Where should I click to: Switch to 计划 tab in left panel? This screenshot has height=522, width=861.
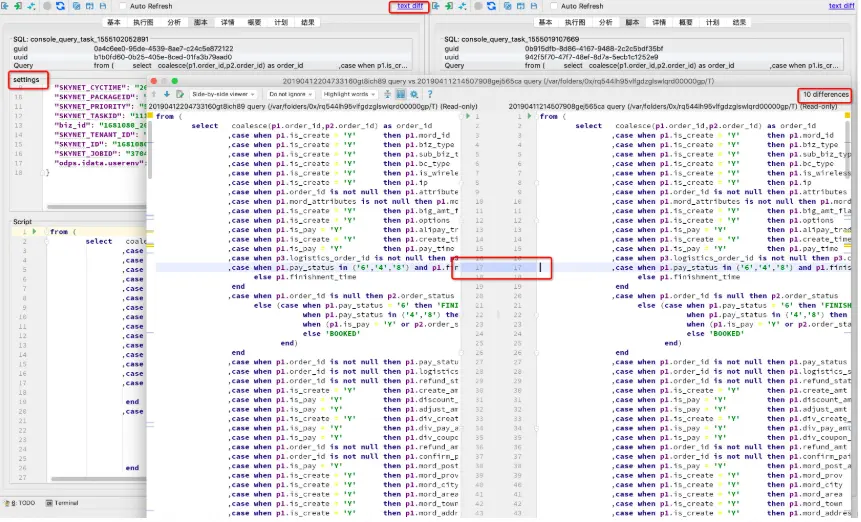tap(281, 23)
